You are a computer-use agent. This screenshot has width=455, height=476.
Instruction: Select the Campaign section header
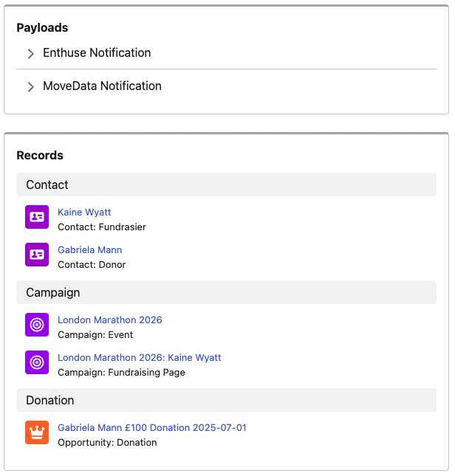pyautogui.click(x=226, y=292)
